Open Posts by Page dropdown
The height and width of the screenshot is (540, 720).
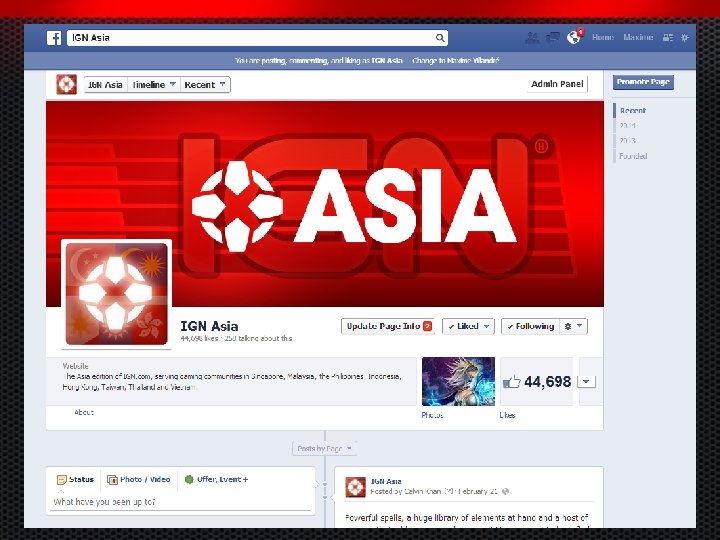[x=324, y=449]
